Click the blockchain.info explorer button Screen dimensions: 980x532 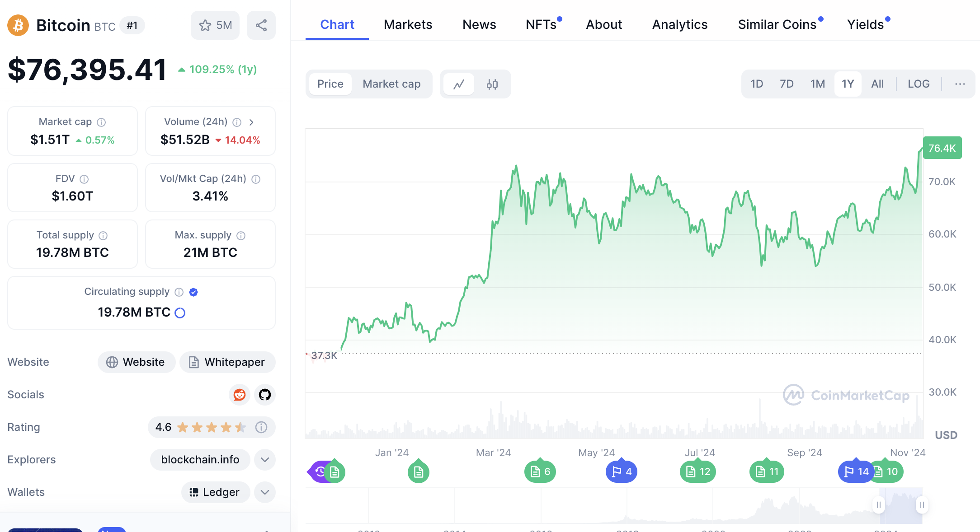pos(200,460)
